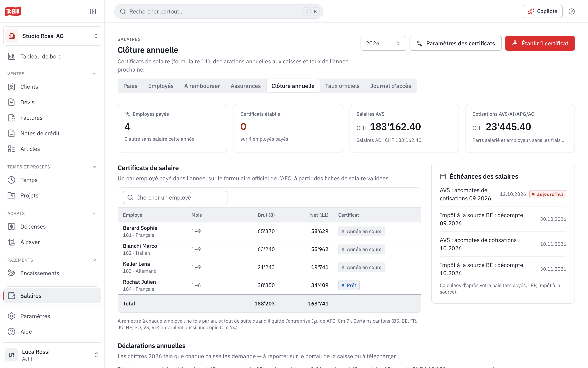
Task: Collapse the VENTES section chevron
Action: click(x=95, y=74)
